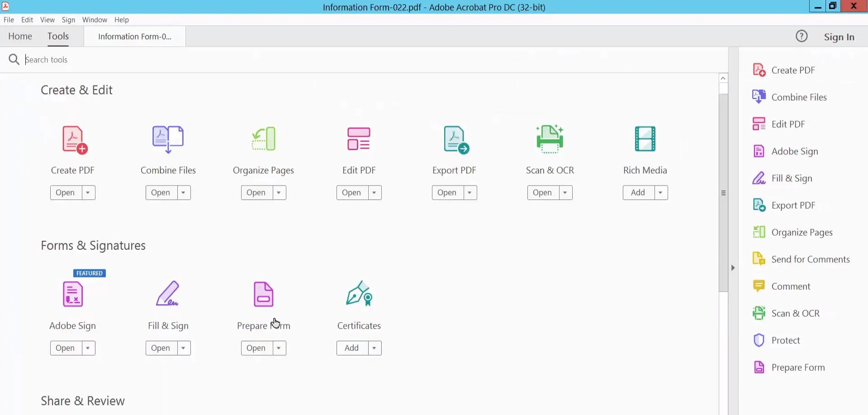This screenshot has height=415, width=868.
Task: Expand dropdown arrow beside Adobe Sign Open
Action: tap(88, 348)
